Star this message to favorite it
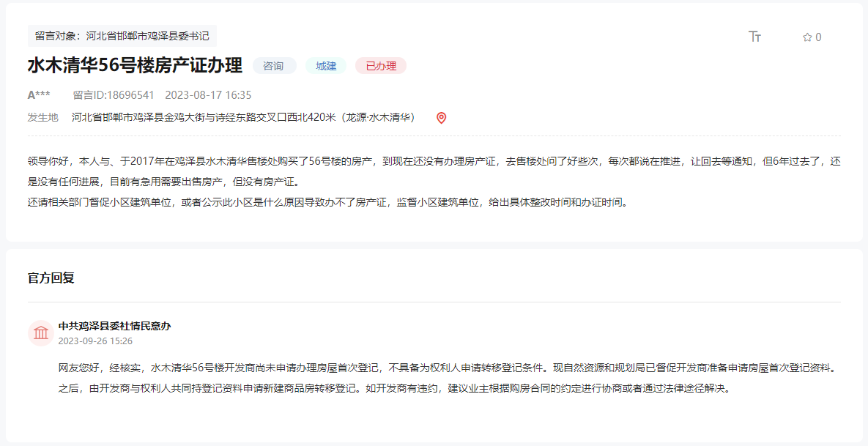Viewport: 868px width, 446px height. pos(807,37)
